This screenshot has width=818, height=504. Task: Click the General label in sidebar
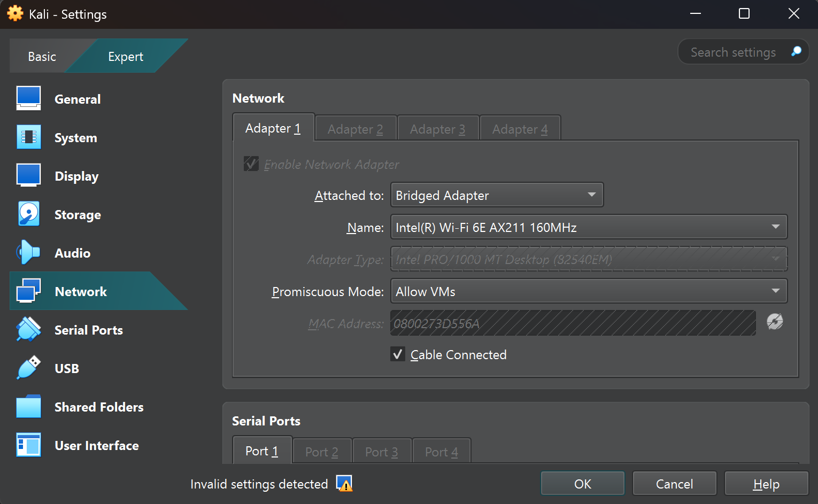(x=78, y=99)
